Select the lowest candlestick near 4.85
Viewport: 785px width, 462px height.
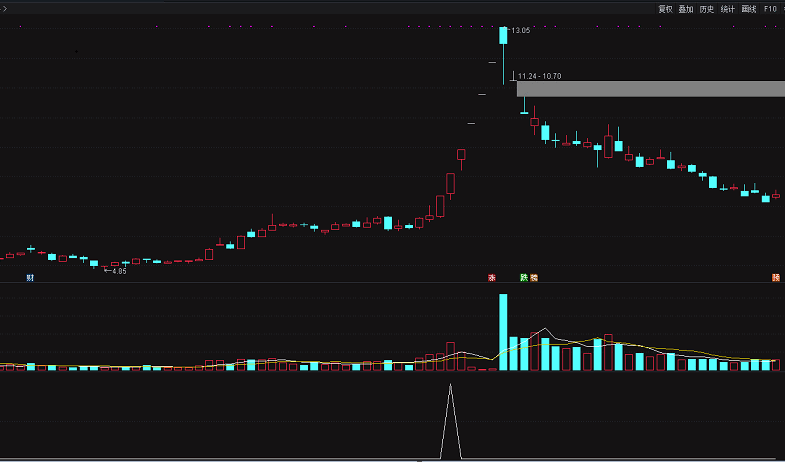click(x=105, y=267)
